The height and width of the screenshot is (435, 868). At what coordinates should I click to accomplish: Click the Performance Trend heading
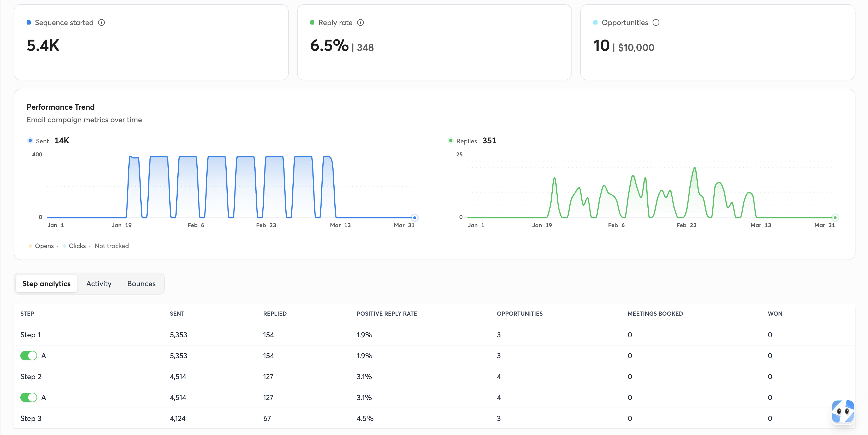(61, 107)
